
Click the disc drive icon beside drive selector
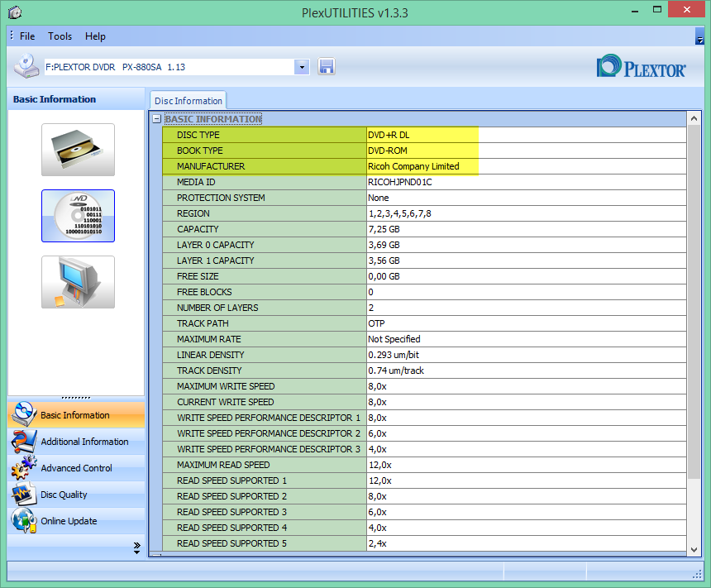click(26, 66)
